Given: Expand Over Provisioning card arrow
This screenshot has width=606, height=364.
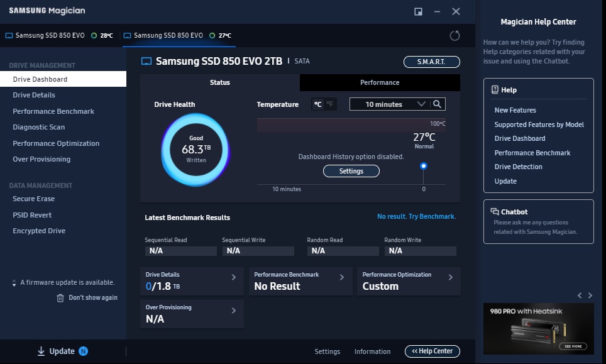Looking at the screenshot, I should pos(233,311).
